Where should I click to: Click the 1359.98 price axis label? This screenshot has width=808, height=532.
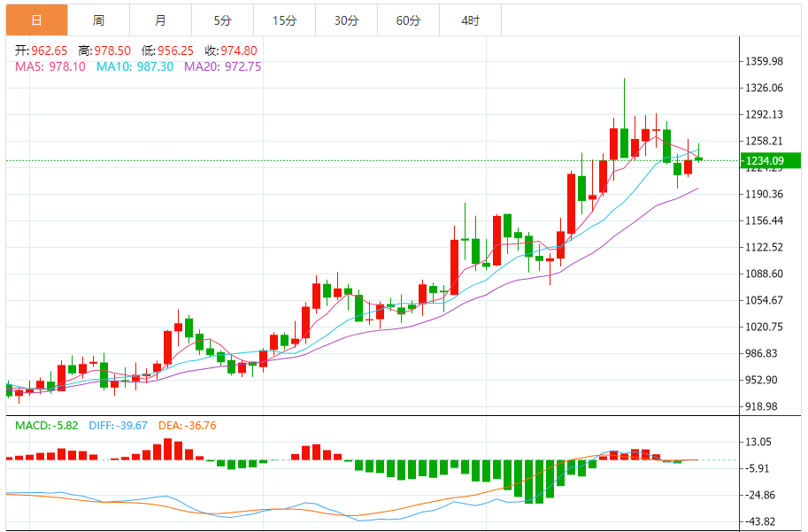click(x=765, y=62)
